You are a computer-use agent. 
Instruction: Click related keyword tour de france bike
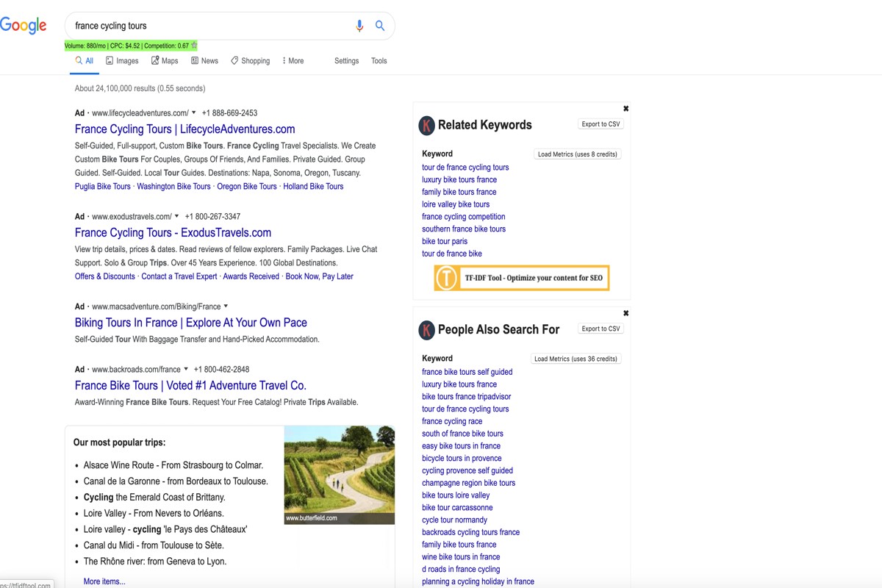pyautogui.click(x=452, y=254)
